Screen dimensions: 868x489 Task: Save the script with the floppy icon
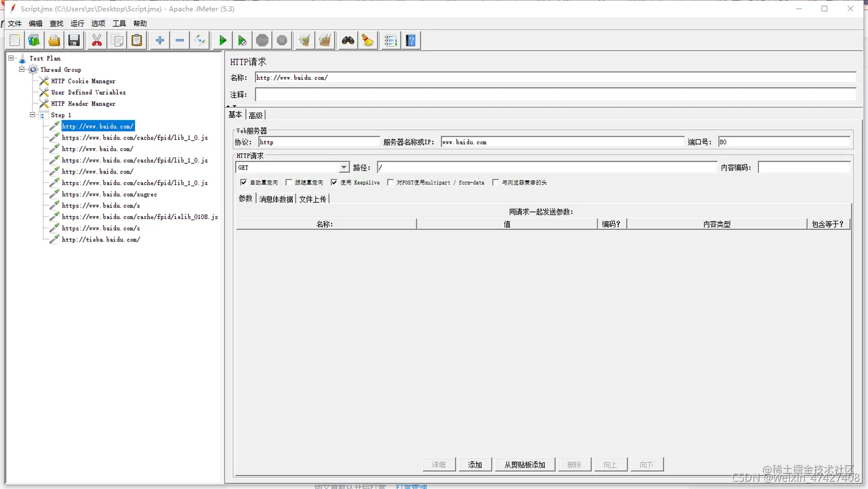click(x=74, y=40)
